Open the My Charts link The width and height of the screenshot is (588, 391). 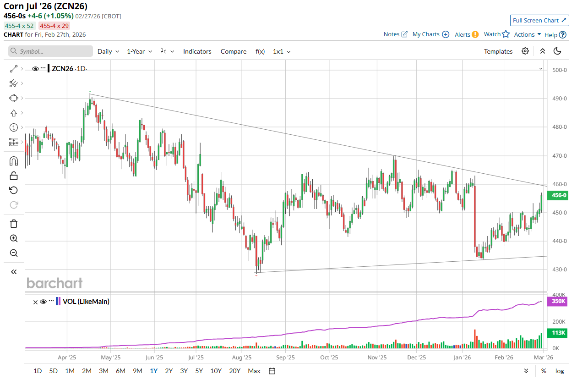tap(430, 34)
